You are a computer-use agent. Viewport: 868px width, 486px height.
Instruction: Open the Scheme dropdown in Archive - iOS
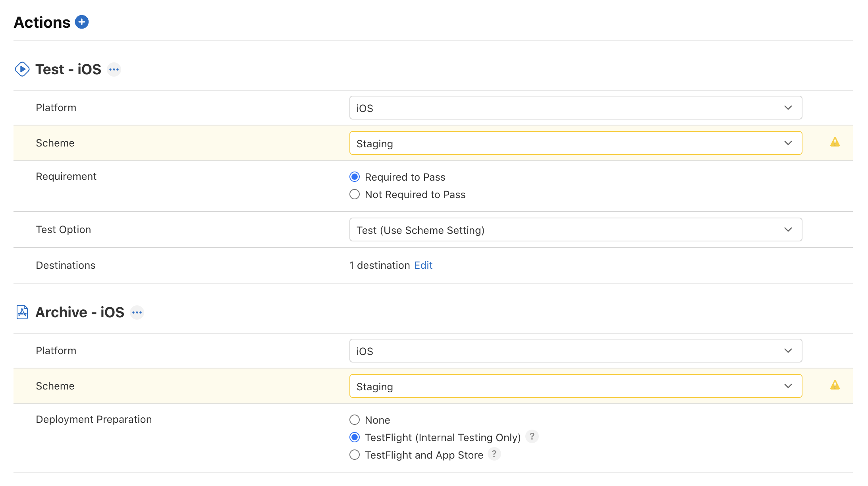pyautogui.click(x=576, y=386)
